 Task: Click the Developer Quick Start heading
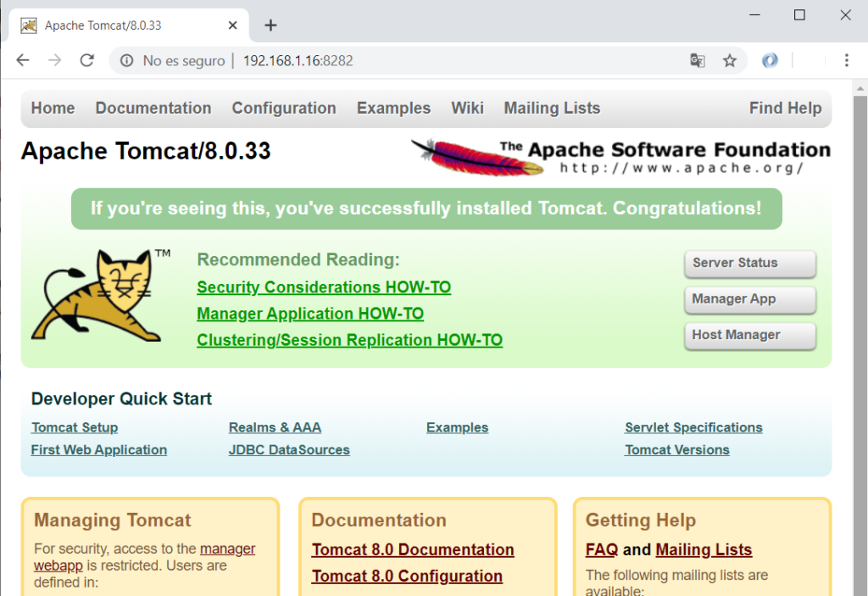[122, 398]
